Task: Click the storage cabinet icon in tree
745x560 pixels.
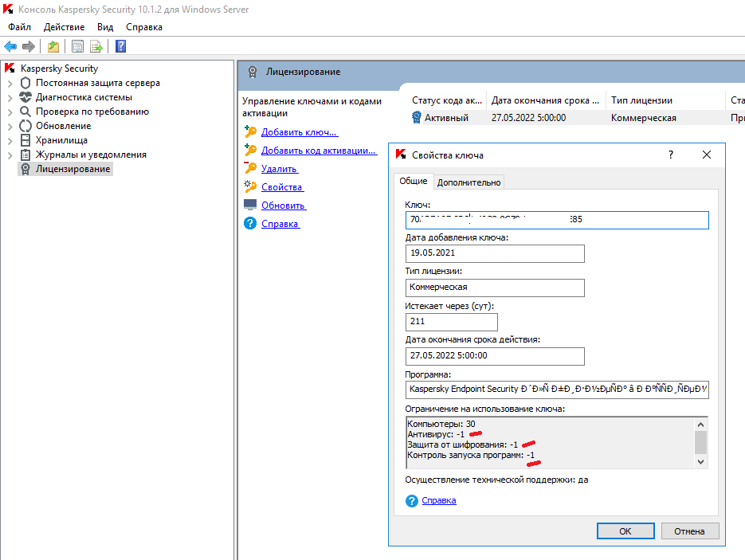Action: [x=25, y=140]
